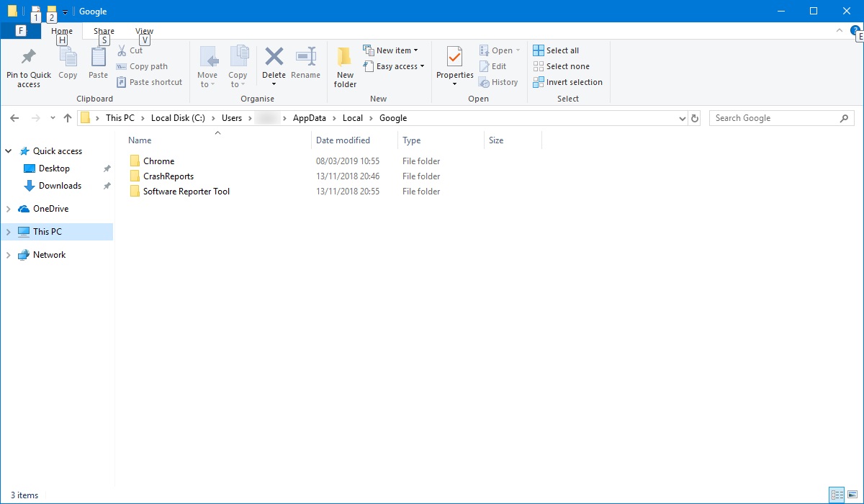
Task: Refresh the folder view
Action: click(695, 118)
